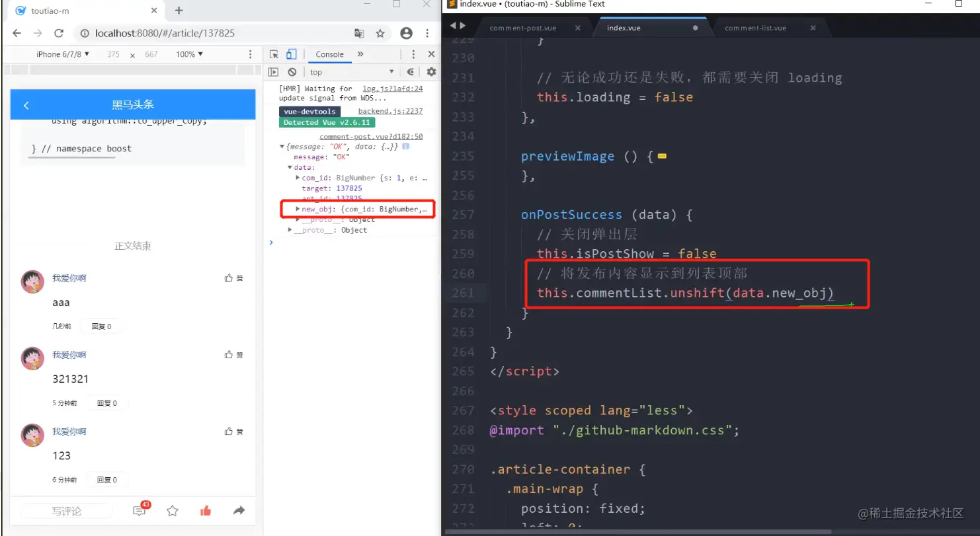This screenshot has width=980, height=536.
Task: Open replies for the '123' comment
Action: [x=107, y=480]
